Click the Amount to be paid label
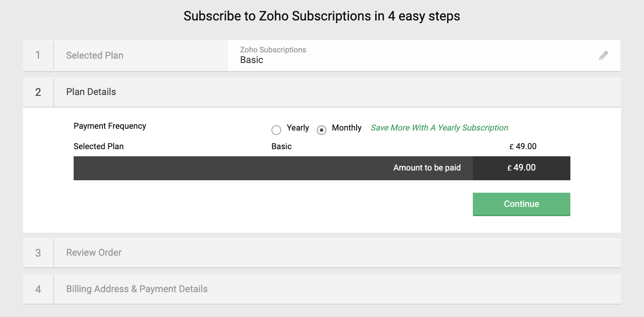Viewport: 644px width, 317px height. coord(427,168)
